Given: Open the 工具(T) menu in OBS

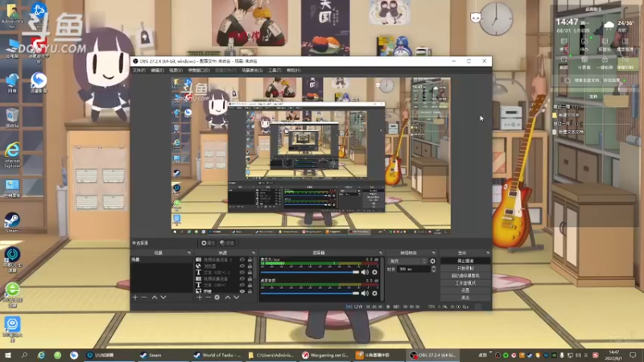Looking at the screenshot, I should pos(275,70).
